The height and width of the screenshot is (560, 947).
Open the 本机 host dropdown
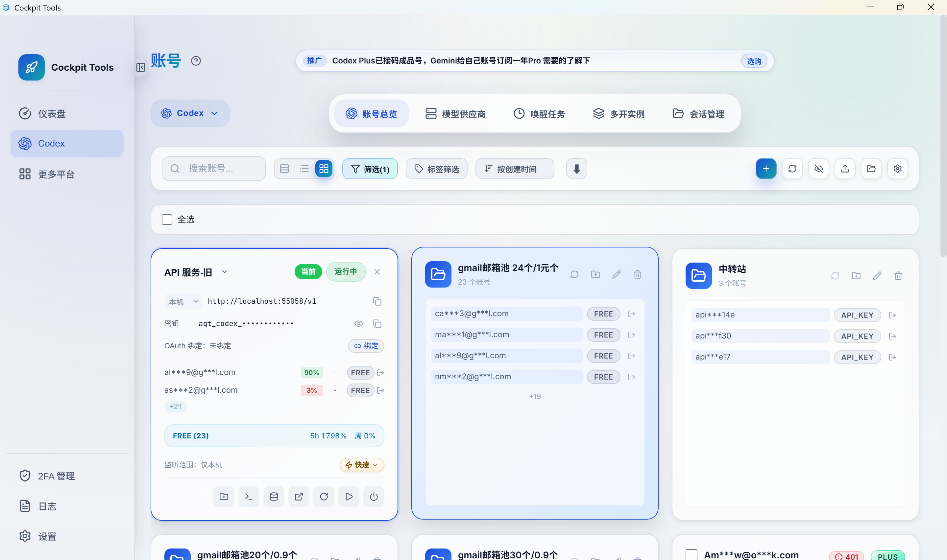tap(183, 301)
